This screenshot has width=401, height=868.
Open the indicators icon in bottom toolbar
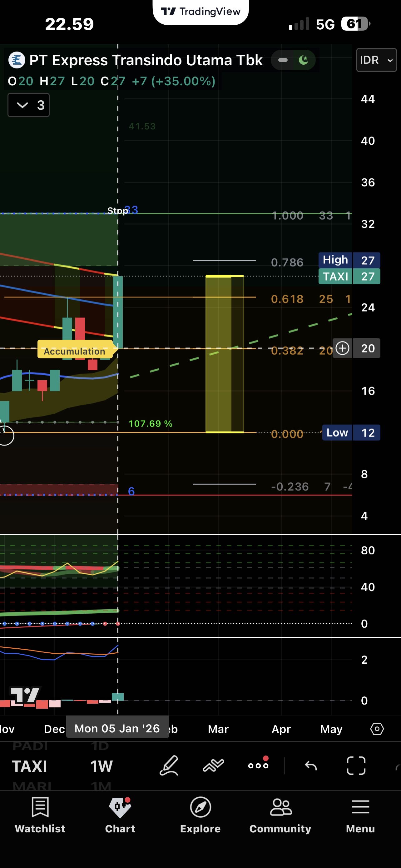coord(214,766)
